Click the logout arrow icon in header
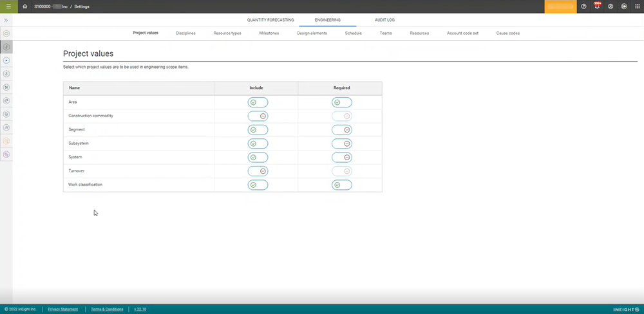Image resolution: width=644 pixels, height=314 pixels. 624,6
